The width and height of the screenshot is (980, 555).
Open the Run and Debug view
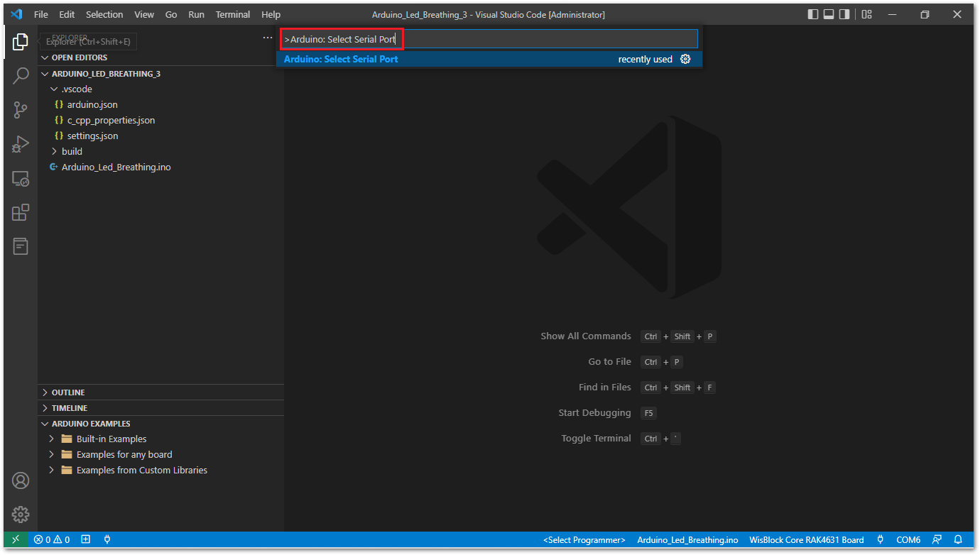21,145
